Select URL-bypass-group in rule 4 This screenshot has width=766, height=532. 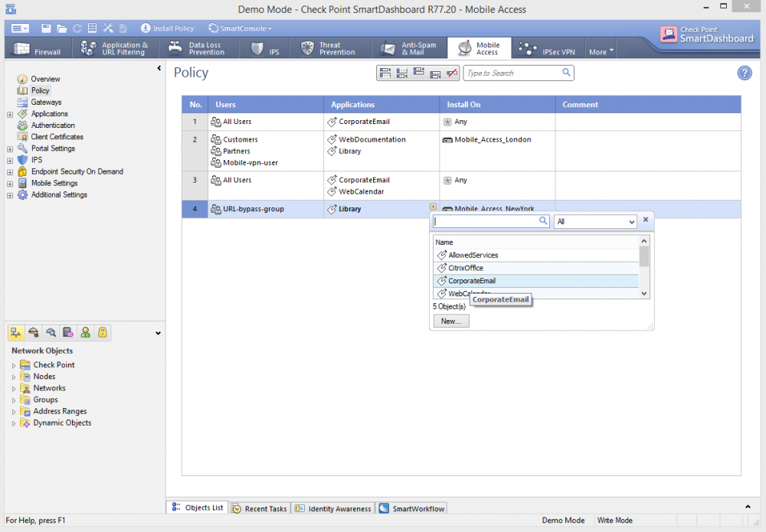253,209
